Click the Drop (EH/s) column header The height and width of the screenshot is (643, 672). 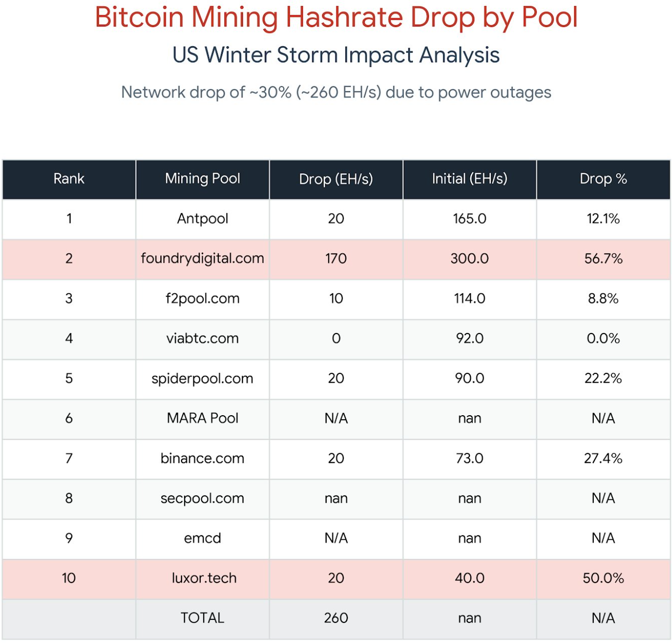click(336, 179)
